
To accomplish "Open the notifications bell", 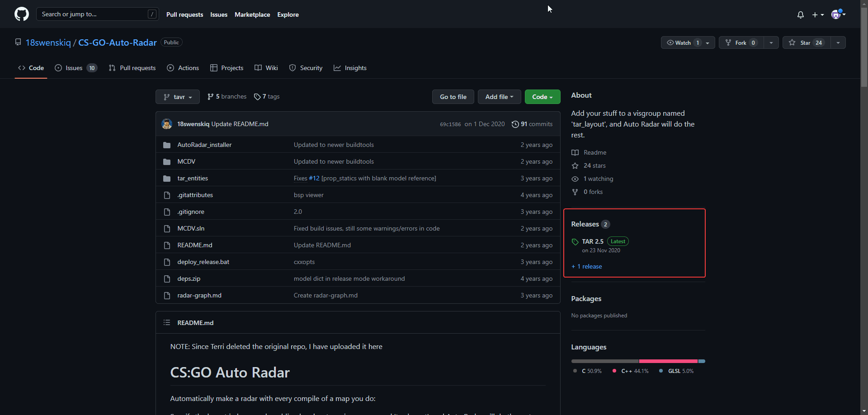I will [x=800, y=14].
